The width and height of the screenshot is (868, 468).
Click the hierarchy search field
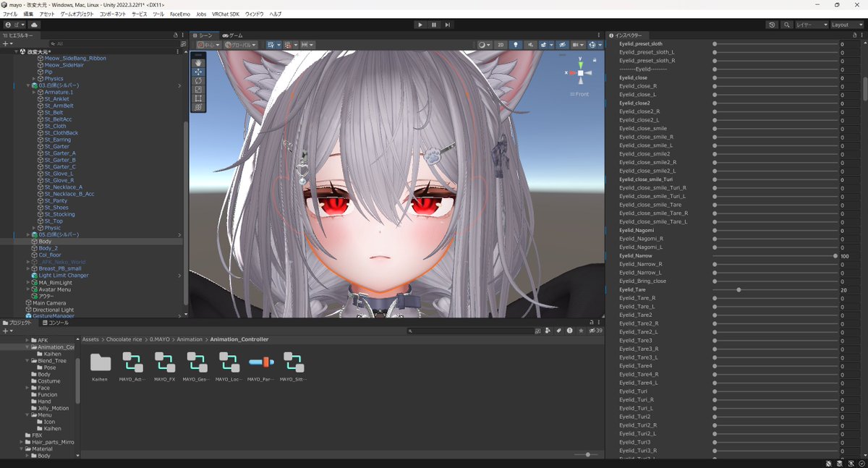(x=114, y=43)
